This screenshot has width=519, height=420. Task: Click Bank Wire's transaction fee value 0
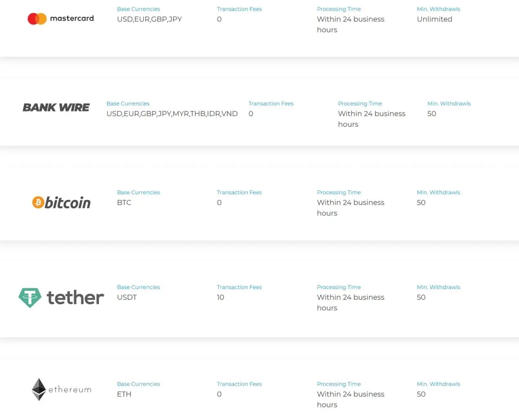pos(251,114)
